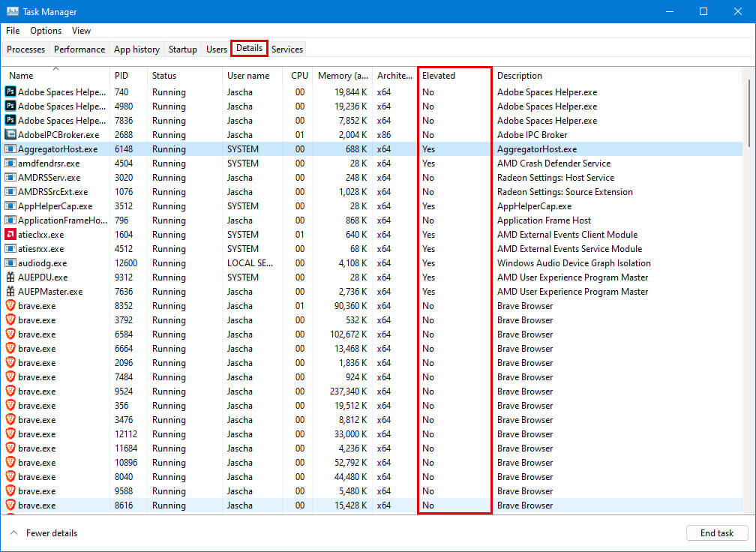Click the End task button
This screenshot has width=756, height=552.
[x=717, y=533]
